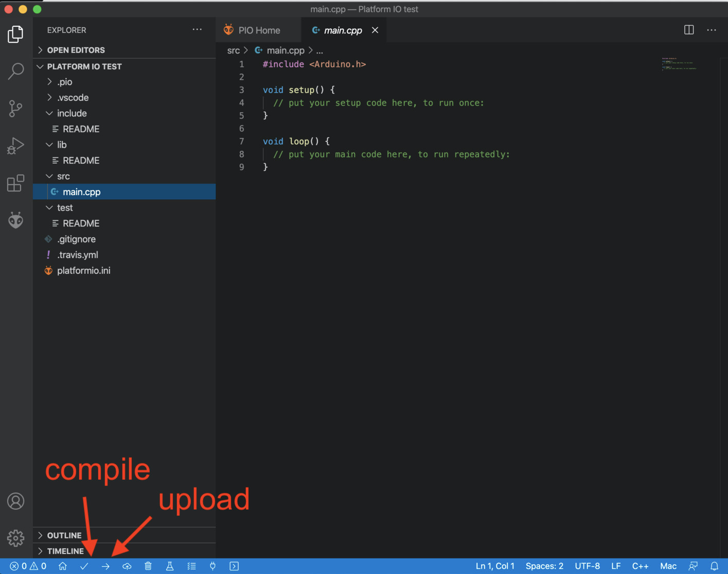Open the platformio.ini file
The height and width of the screenshot is (574, 728).
(x=124, y=270)
